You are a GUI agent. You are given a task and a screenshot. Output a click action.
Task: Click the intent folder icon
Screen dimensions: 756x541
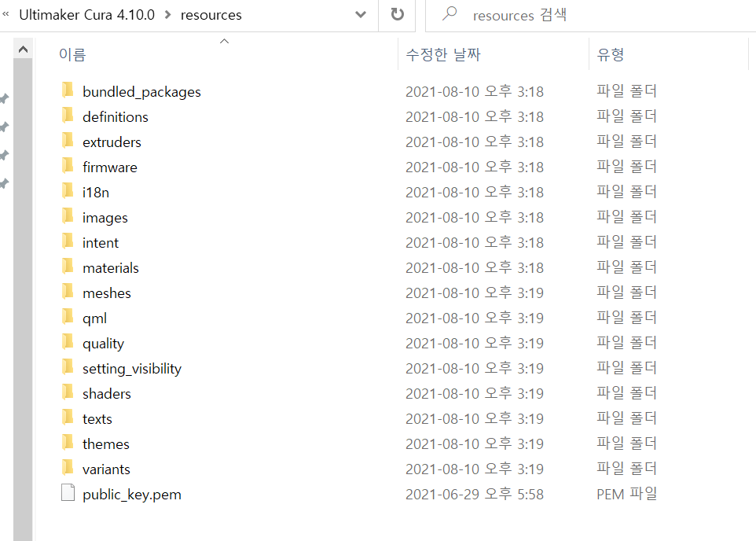[x=68, y=241]
